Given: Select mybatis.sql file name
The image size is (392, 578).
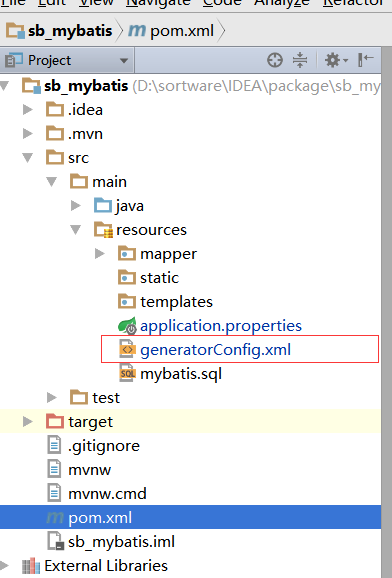Looking at the screenshot, I should click(181, 374).
